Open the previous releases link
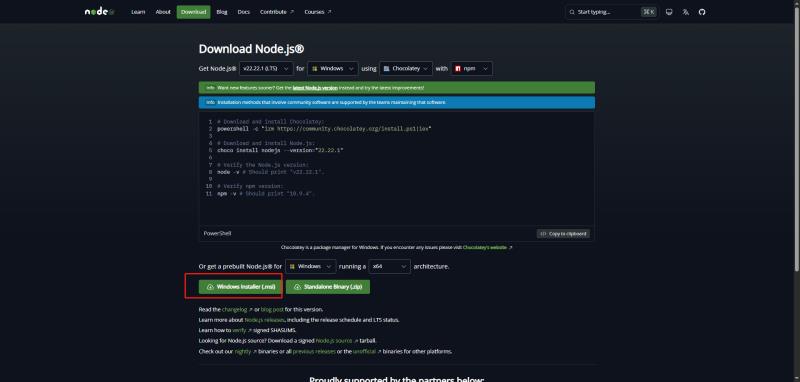 (314, 351)
